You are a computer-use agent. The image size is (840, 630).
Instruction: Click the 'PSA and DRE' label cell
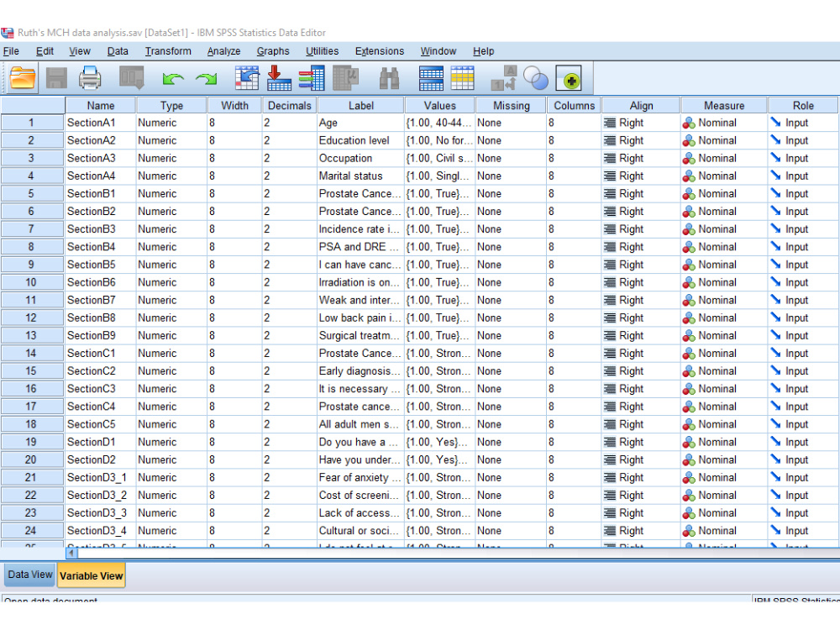(360, 247)
